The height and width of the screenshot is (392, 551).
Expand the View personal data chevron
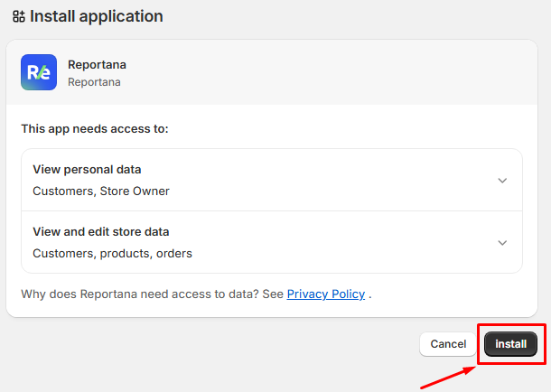[x=502, y=181]
